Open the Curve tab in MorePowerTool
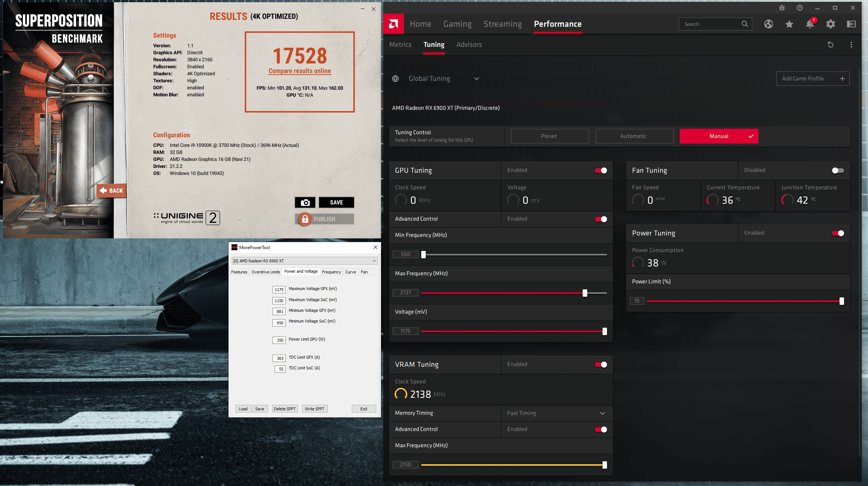 350,272
